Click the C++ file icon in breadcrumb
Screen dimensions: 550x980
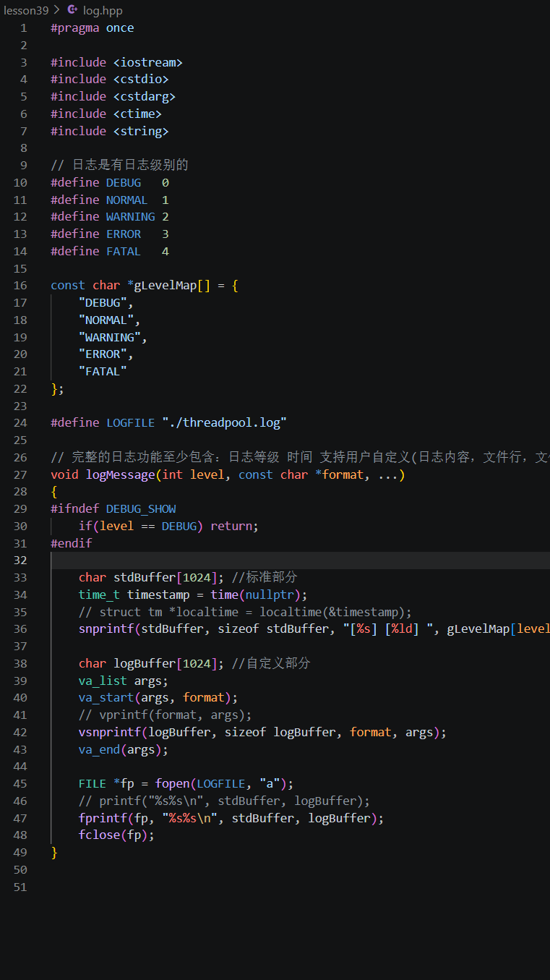[x=72, y=10]
